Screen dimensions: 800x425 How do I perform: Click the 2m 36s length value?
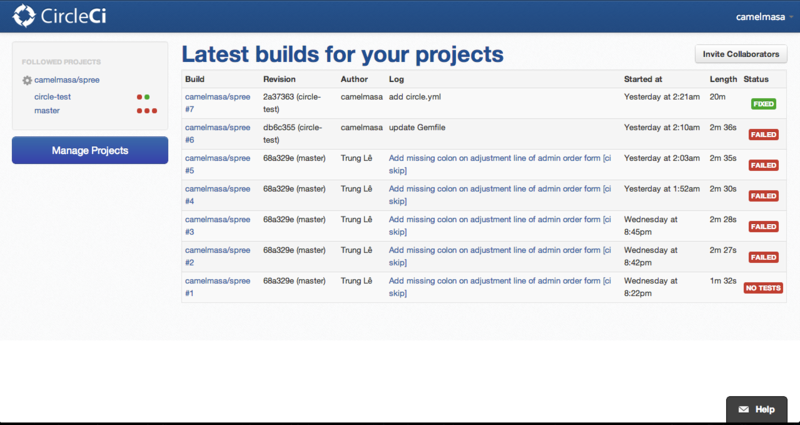click(723, 128)
